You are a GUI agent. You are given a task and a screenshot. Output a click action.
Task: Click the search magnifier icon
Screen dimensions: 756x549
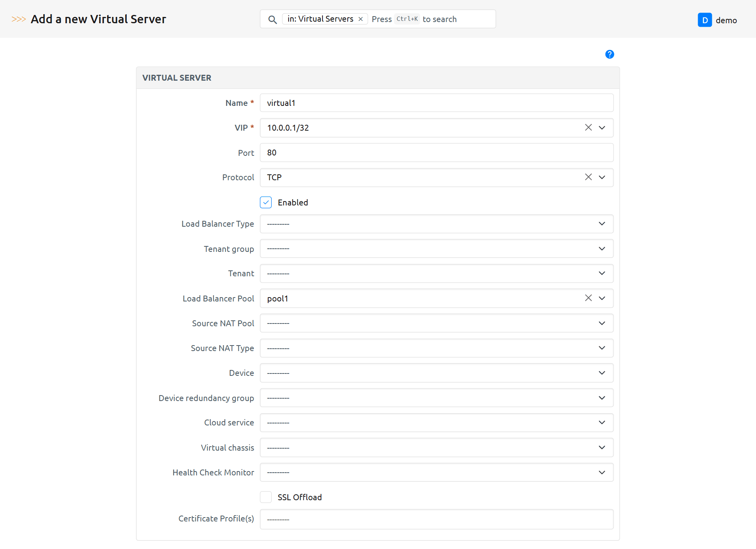(272, 19)
